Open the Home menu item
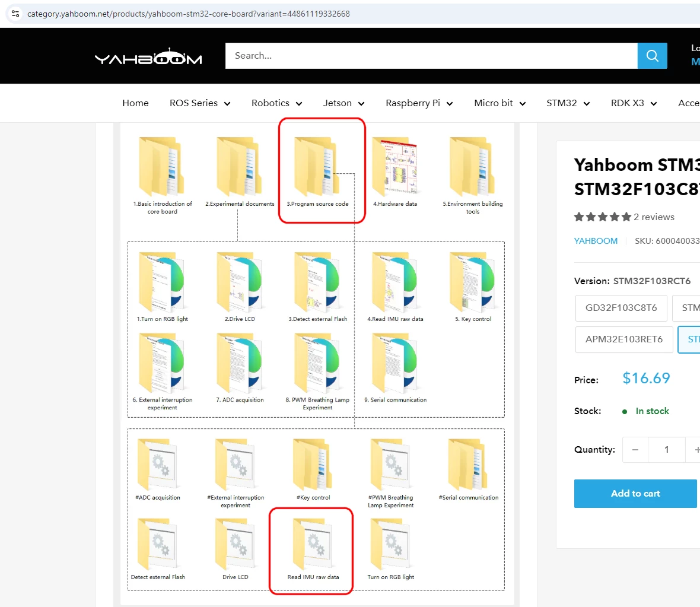The image size is (700, 607). [135, 103]
